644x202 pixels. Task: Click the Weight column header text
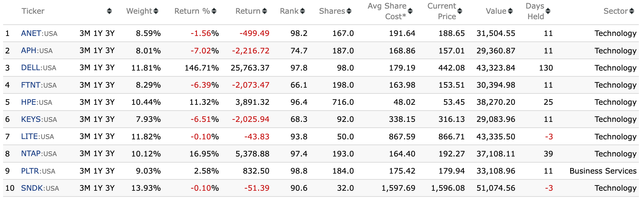139,11
